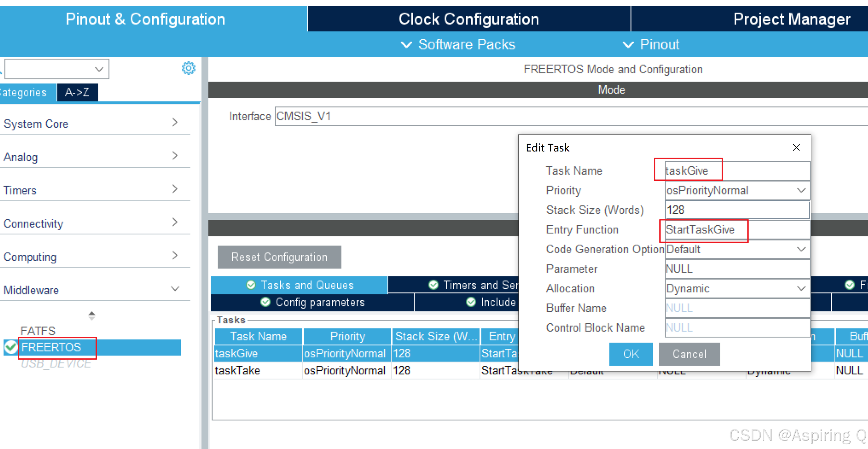Select the taskGive row in Tasks table
The height and width of the screenshot is (449, 868).
366,353
